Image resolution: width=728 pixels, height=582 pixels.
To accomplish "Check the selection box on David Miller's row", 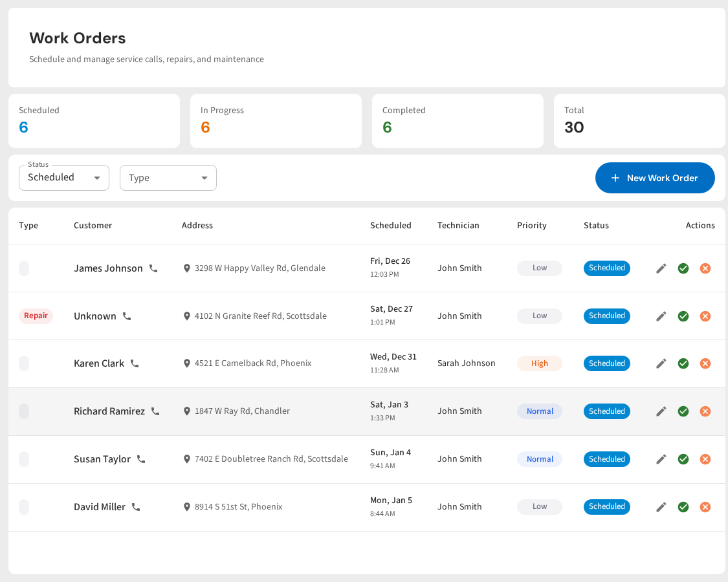I will pos(24,507).
